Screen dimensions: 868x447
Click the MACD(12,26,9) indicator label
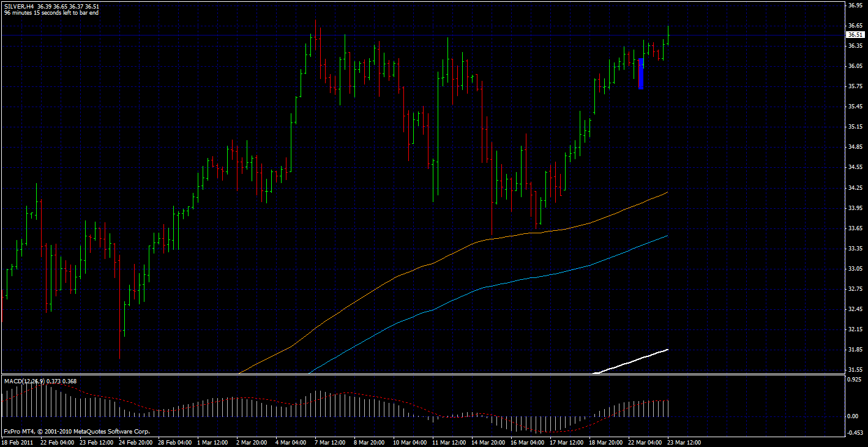coord(24,381)
